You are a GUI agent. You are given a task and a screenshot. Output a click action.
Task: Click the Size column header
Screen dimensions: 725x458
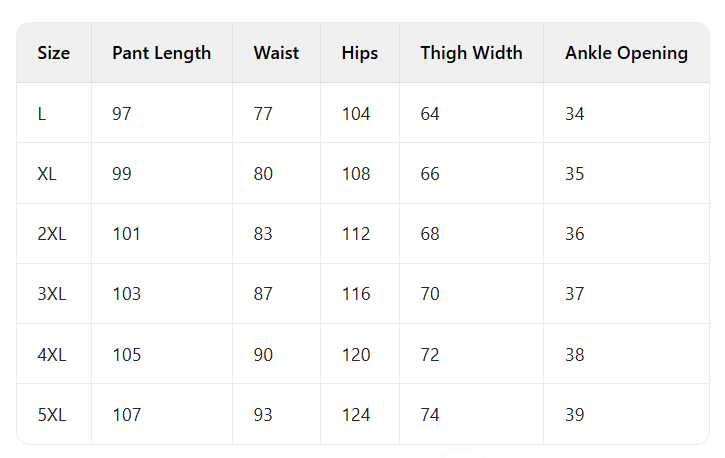pos(54,53)
